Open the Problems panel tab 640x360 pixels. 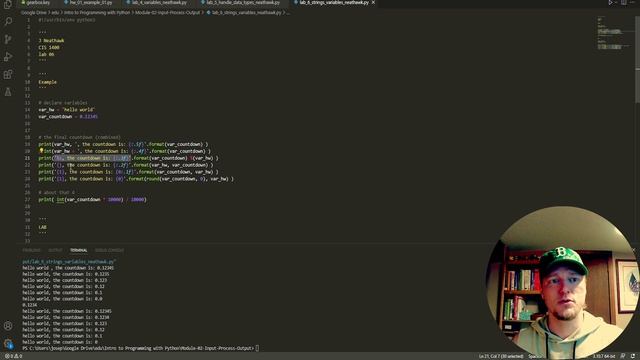31,250
